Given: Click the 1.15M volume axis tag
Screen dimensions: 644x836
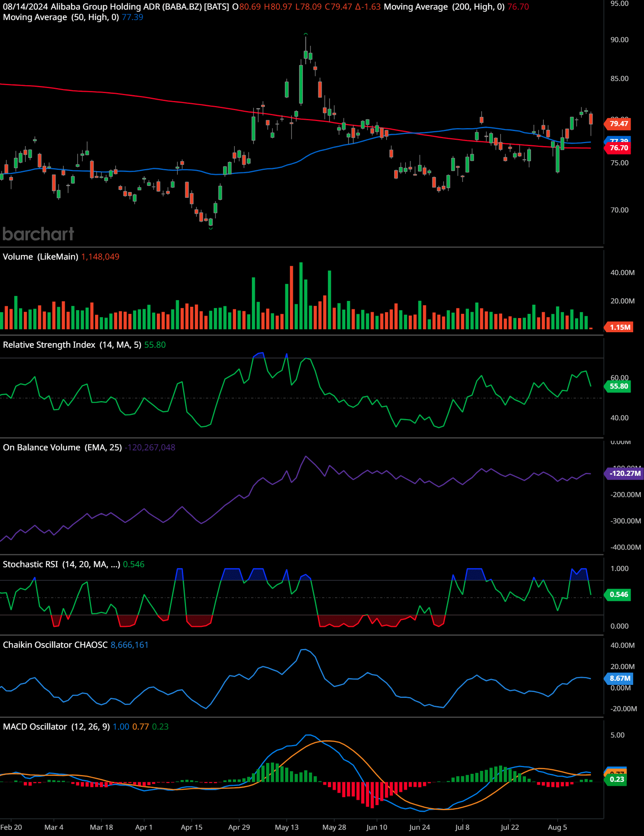Looking at the screenshot, I should coord(619,327).
